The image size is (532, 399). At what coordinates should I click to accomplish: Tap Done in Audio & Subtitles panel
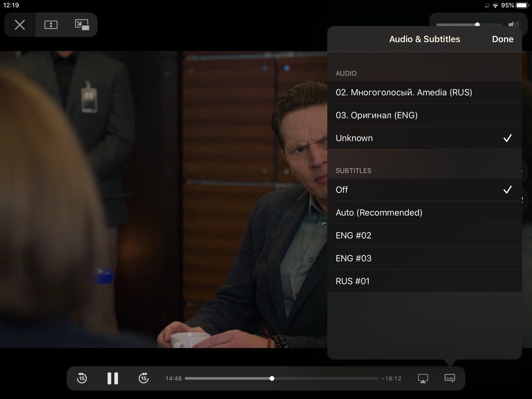pos(502,39)
